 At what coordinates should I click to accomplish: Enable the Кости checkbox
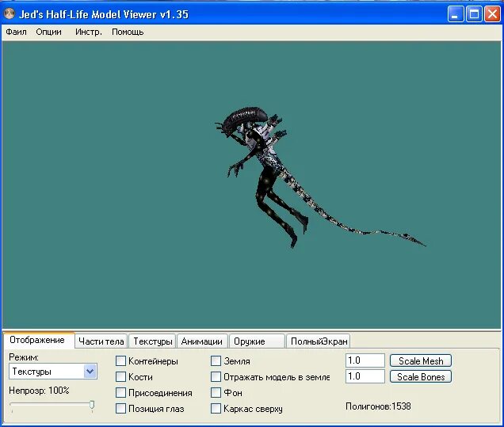point(120,376)
